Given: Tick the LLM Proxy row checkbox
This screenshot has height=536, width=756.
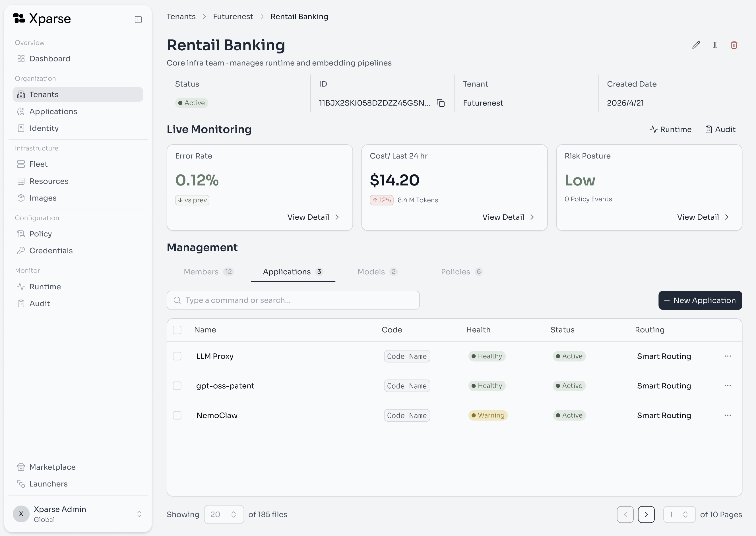Looking at the screenshot, I should point(177,356).
